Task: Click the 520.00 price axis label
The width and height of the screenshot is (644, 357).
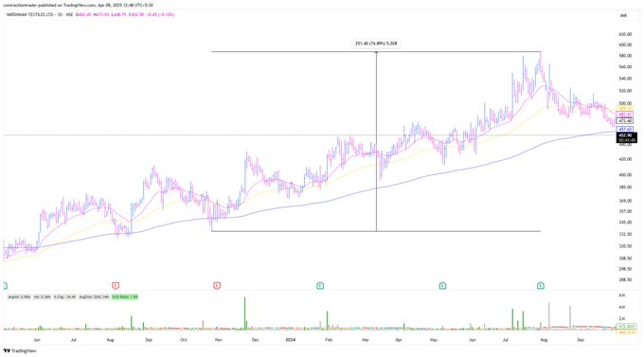Action: (625, 91)
